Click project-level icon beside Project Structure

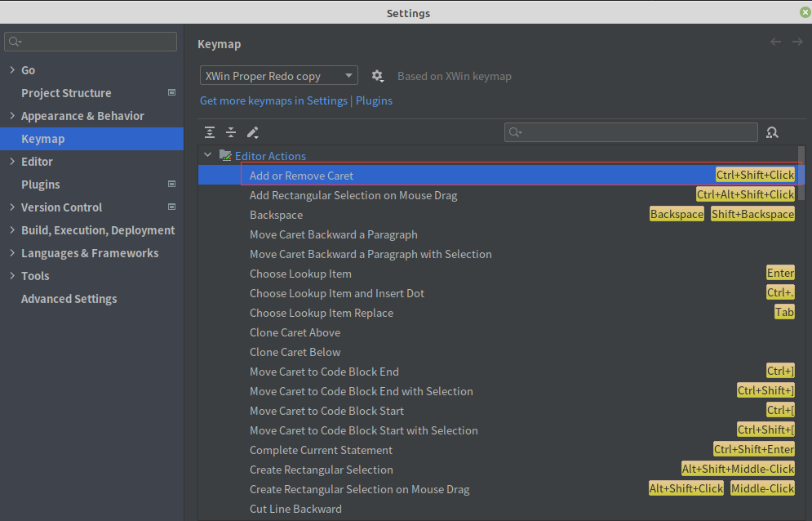(x=172, y=92)
